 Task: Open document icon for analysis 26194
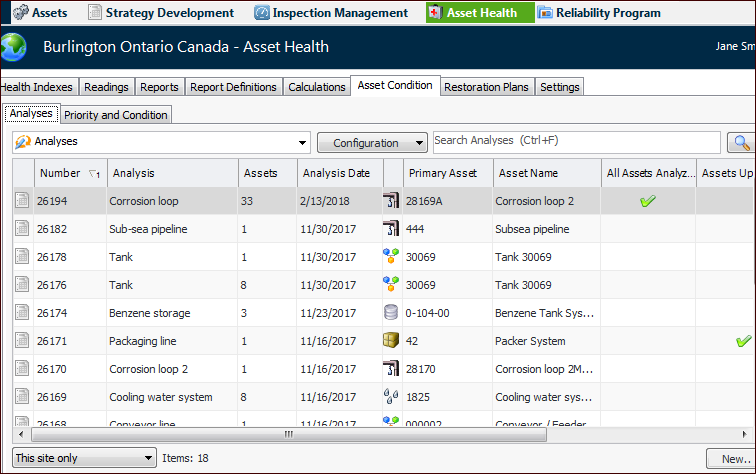[x=22, y=200]
